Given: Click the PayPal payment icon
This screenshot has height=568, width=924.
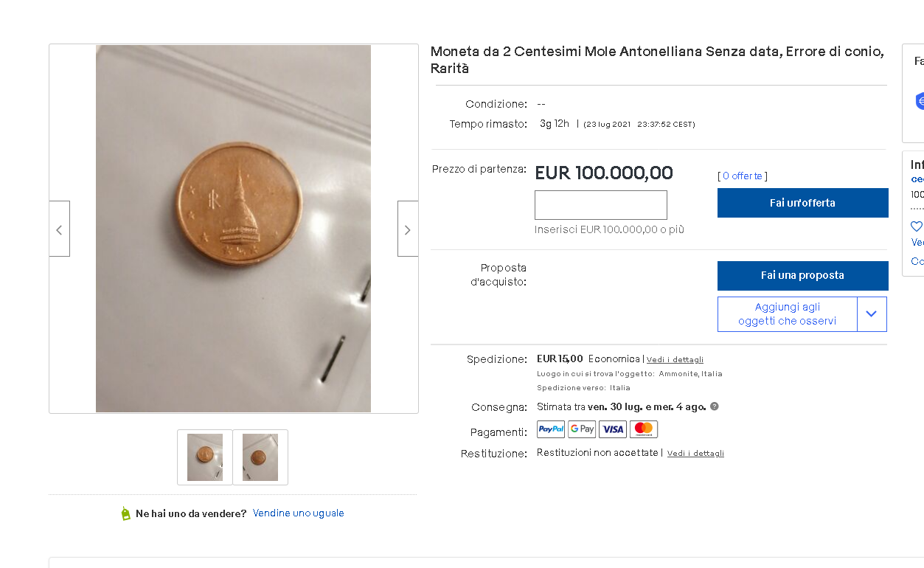Looking at the screenshot, I should [x=551, y=429].
